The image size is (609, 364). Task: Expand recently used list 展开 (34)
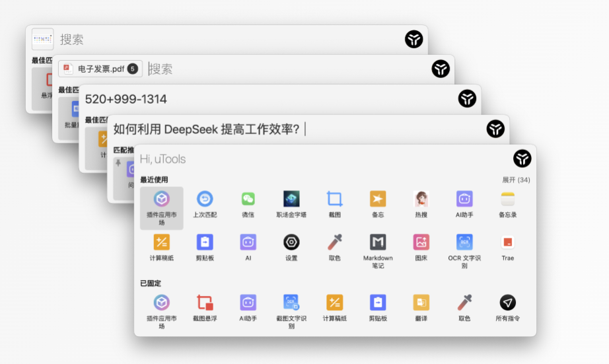pos(516,180)
